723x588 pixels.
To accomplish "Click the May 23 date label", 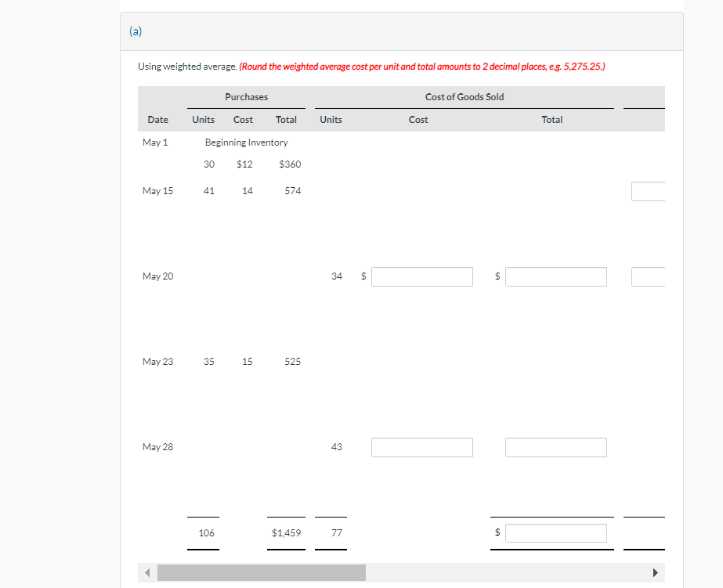I will [157, 361].
